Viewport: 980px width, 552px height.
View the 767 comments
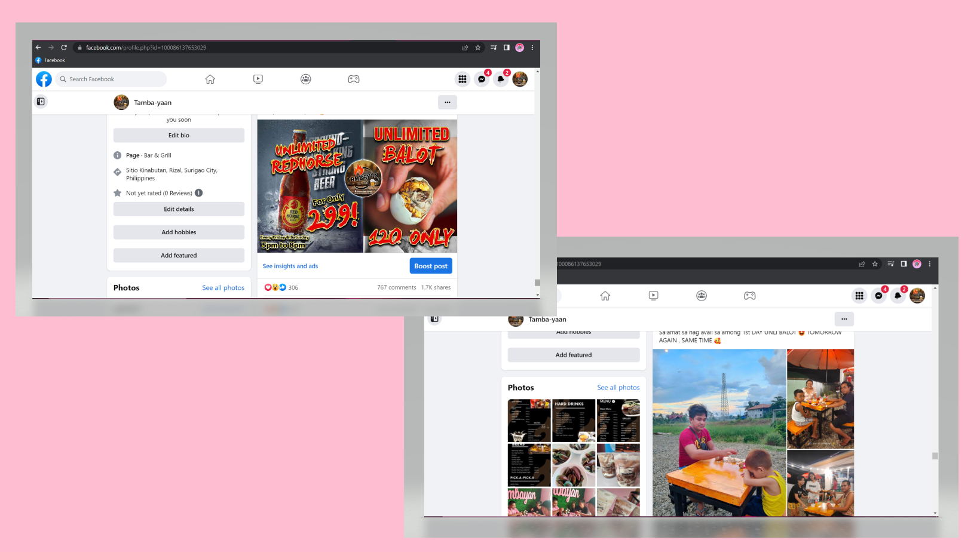pos(397,287)
